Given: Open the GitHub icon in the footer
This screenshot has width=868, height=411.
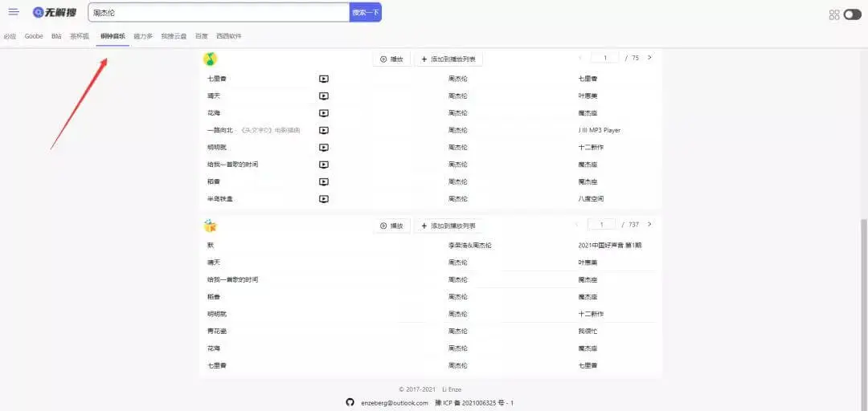Looking at the screenshot, I should click(x=350, y=403).
